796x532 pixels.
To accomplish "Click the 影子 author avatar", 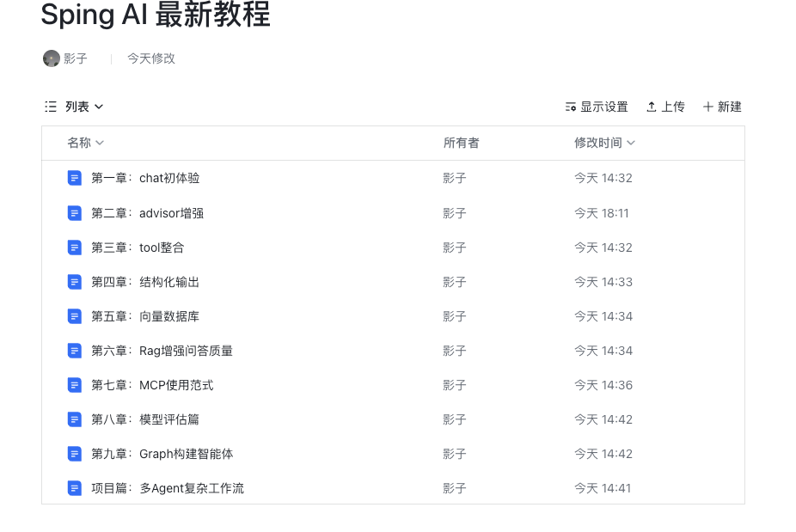I will click(x=52, y=58).
